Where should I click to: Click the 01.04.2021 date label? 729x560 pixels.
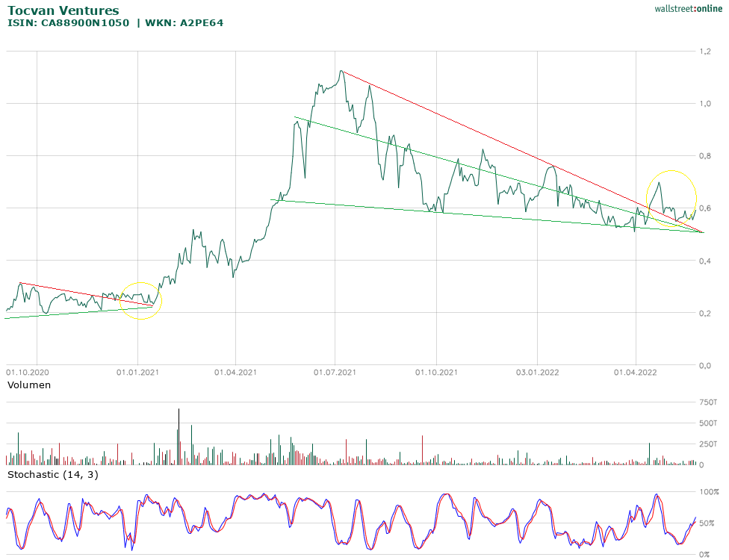pos(235,373)
